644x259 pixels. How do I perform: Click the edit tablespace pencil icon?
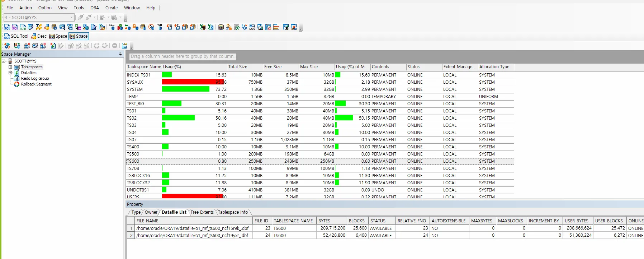[35, 46]
